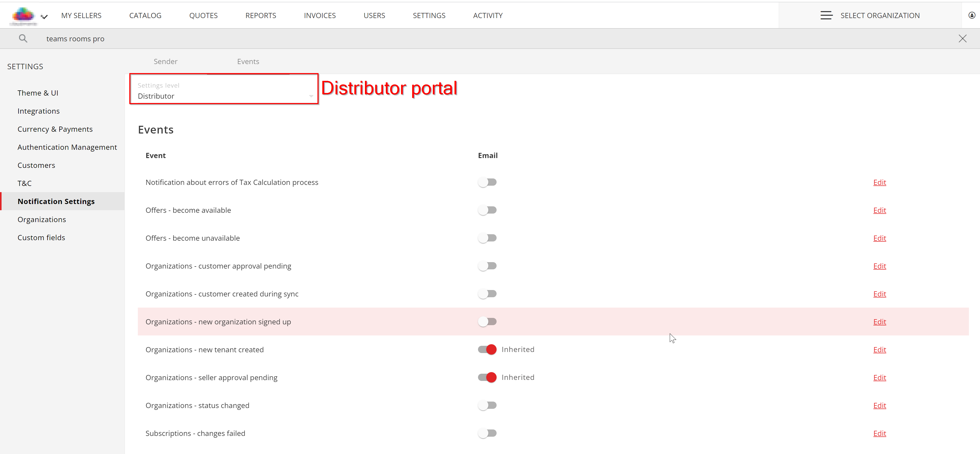Open T&C settings
Image resolution: width=980 pixels, height=454 pixels.
[24, 183]
